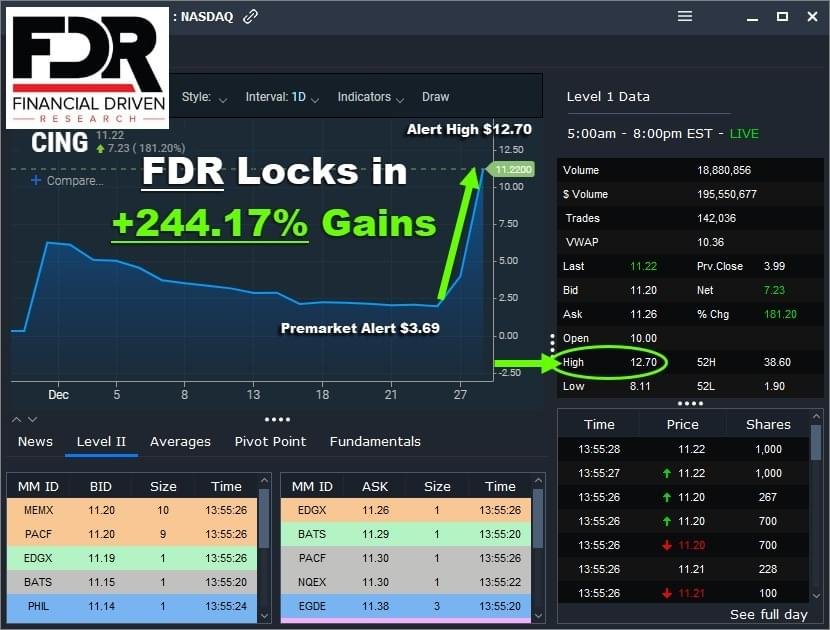Image resolution: width=830 pixels, height=630 pixels.
Task: Click the Shares column header in time and sales
Action: coord(768,425)
